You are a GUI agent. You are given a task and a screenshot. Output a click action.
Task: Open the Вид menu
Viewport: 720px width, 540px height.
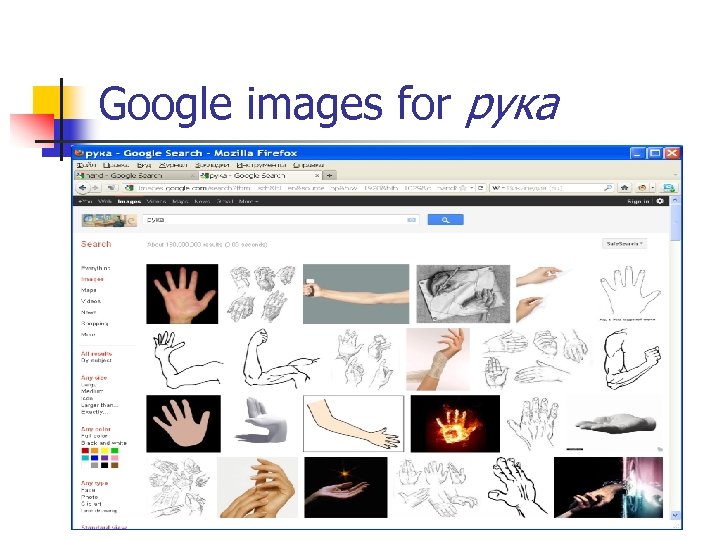click(144, 165)
